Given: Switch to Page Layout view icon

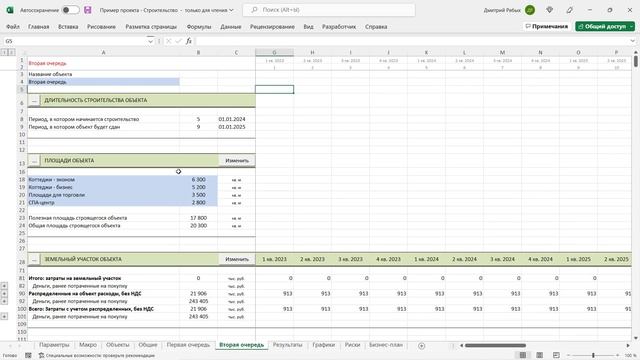Looking at the screenshot, I should pos(539,355).
